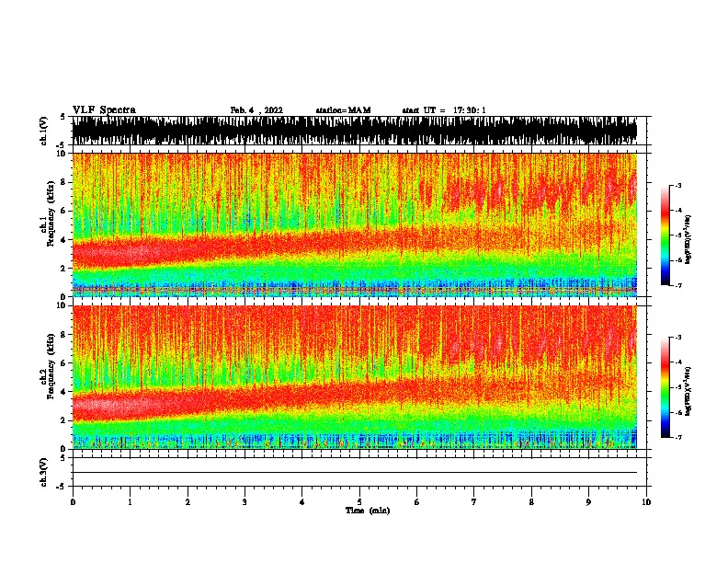Click the "-3" label on ch.1 color scale
This screenshot has height=563, width=728.
[x=678, y=186]
